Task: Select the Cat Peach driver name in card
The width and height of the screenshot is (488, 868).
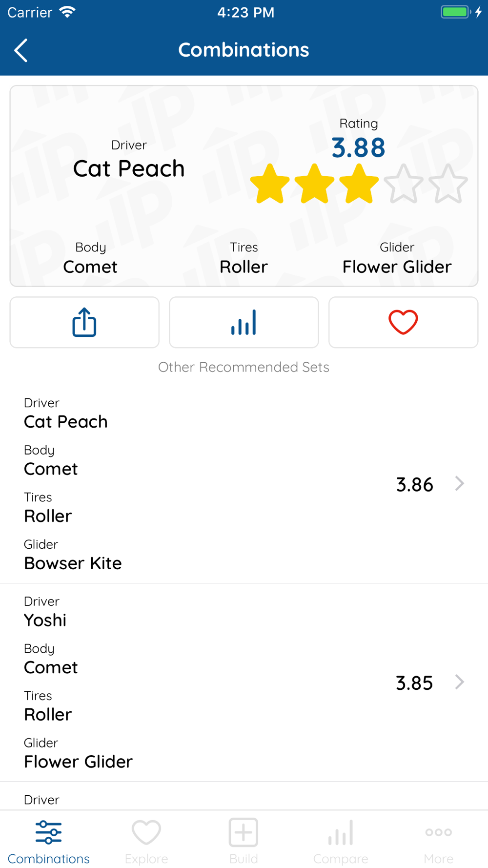Action: point(129,169)
